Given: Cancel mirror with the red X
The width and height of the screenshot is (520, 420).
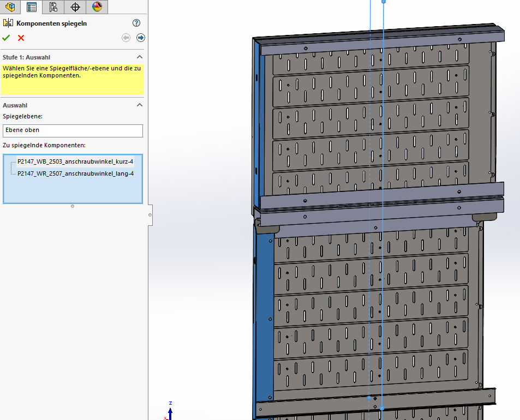Looking at the screenshot, I should pos(21,38).
